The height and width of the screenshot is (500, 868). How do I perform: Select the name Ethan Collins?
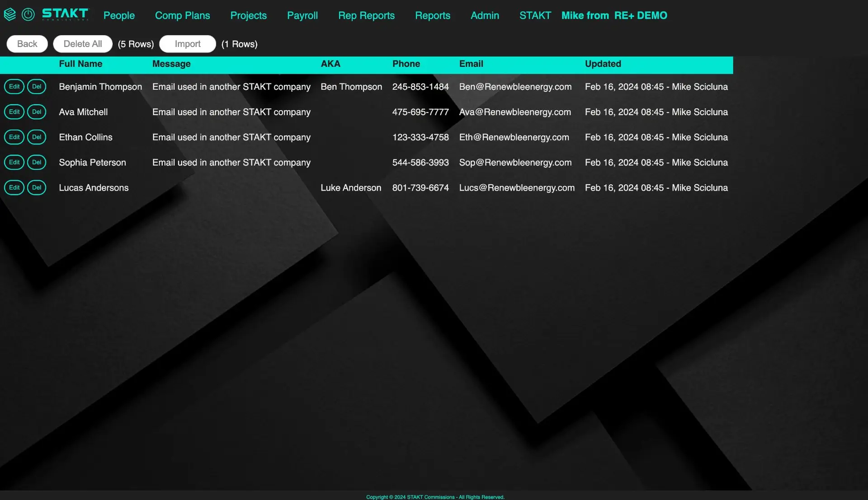(85, 137)
